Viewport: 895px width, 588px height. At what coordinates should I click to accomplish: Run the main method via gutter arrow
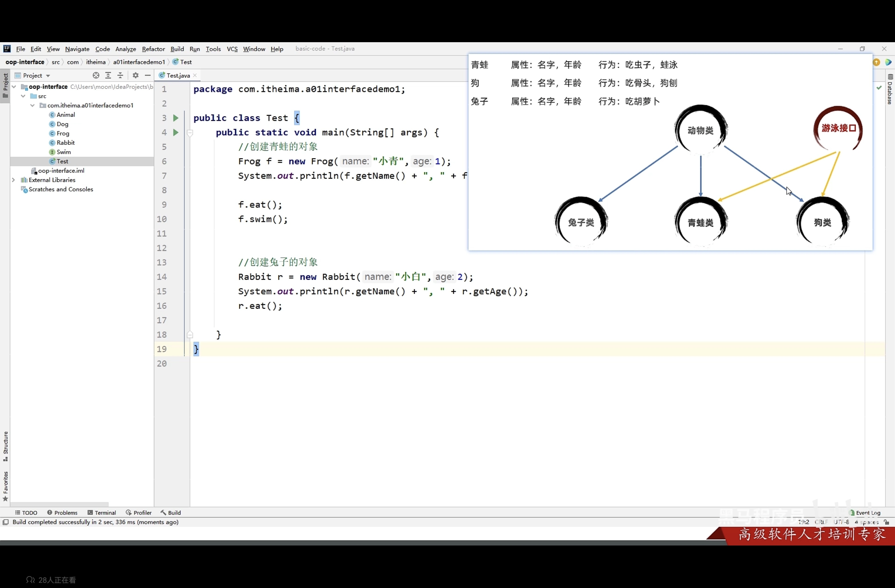[175, 132]
